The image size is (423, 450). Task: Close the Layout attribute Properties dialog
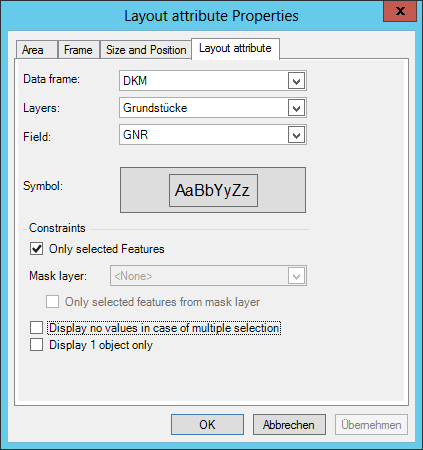pos(400,11)
